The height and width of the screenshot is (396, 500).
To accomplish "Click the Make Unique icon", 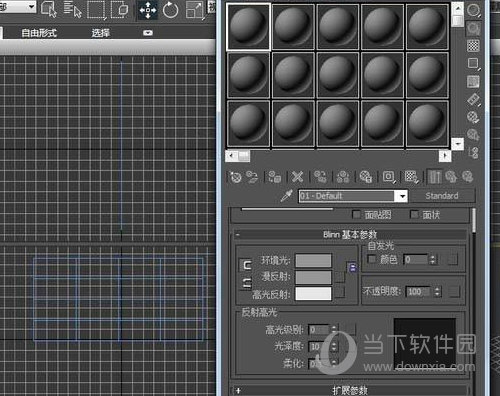I will (343, 177).
